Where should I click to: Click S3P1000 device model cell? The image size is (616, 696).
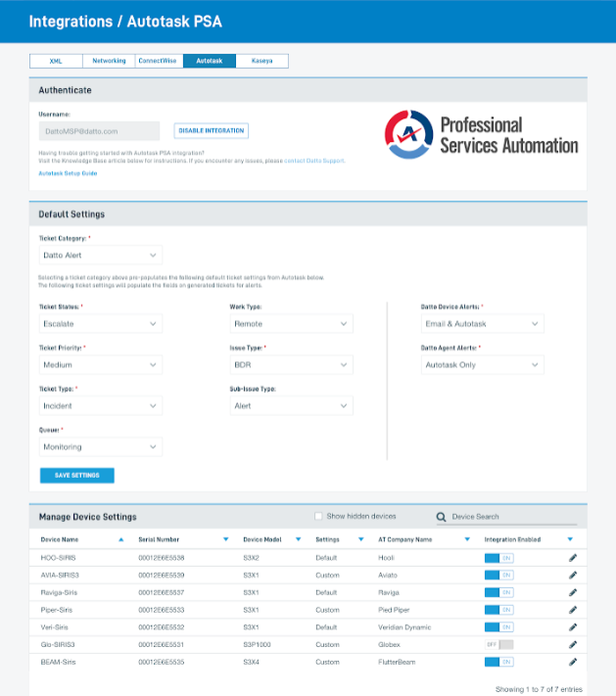tap(257, 644)
